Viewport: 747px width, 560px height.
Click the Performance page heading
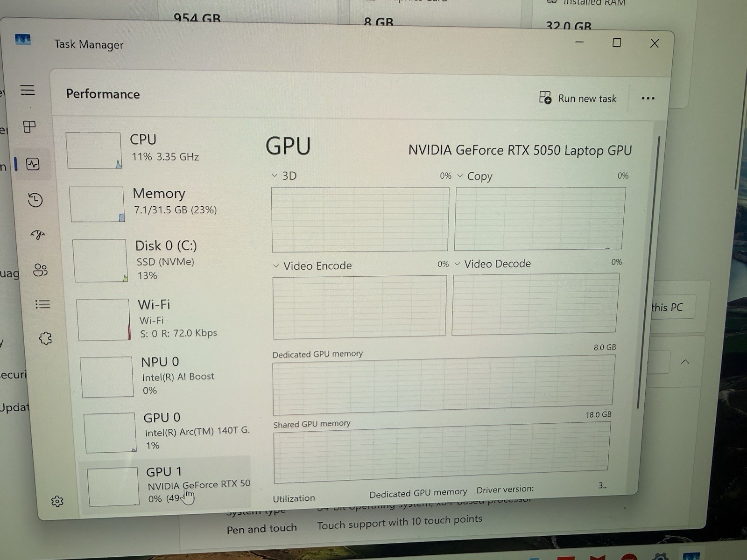(x=103, y=94)
